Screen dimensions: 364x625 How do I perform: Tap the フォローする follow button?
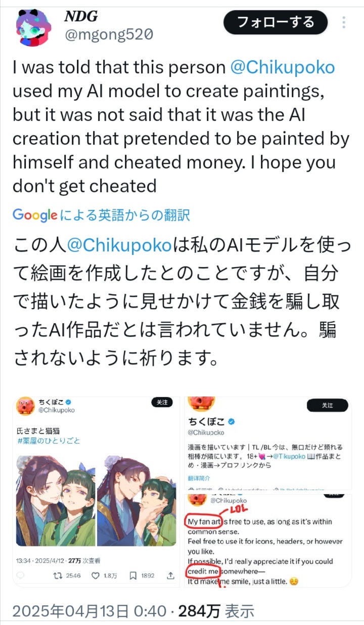pos(276,22)
